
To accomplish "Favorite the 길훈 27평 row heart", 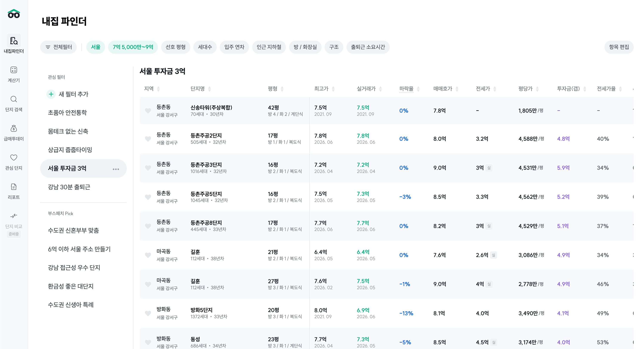I will click(148, 284).
